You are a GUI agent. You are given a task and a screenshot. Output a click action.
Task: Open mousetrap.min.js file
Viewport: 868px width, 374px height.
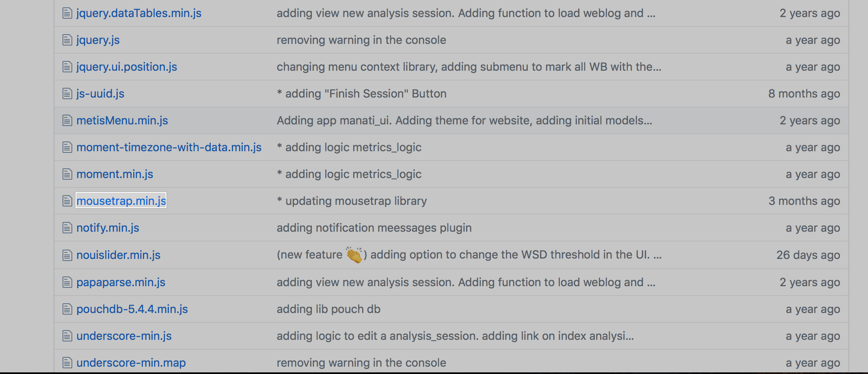121,201
